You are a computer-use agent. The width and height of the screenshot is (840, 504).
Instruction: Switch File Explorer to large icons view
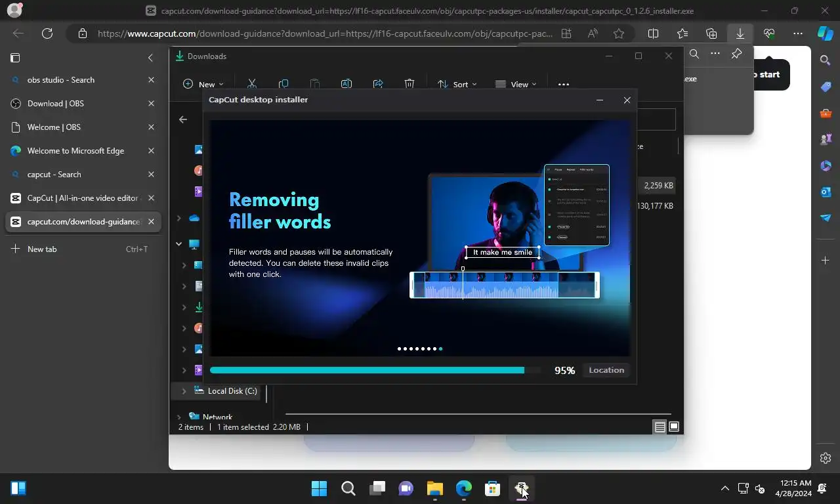pos(674,427)
